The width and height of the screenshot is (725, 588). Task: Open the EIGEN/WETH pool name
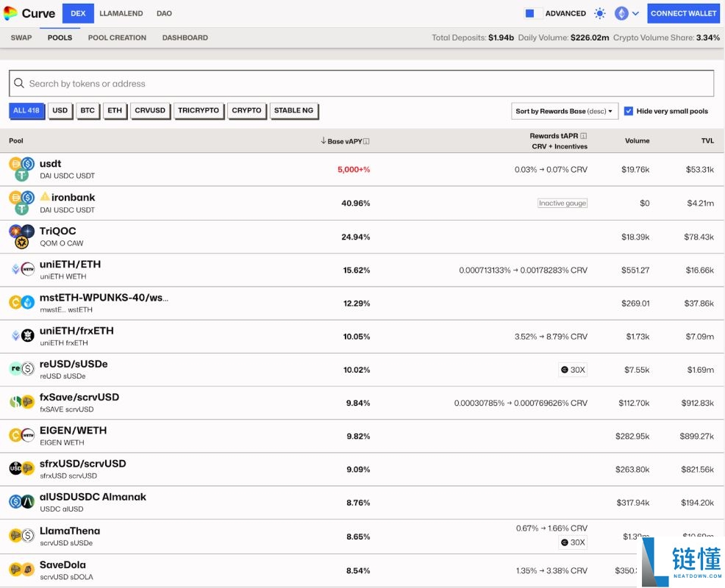click(x=73, y=431)
